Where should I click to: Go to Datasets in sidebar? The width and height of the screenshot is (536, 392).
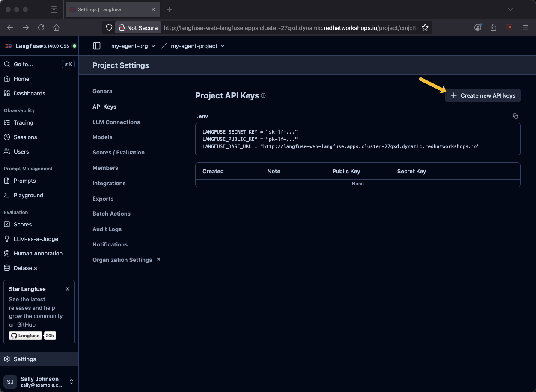tap(25, 268)
